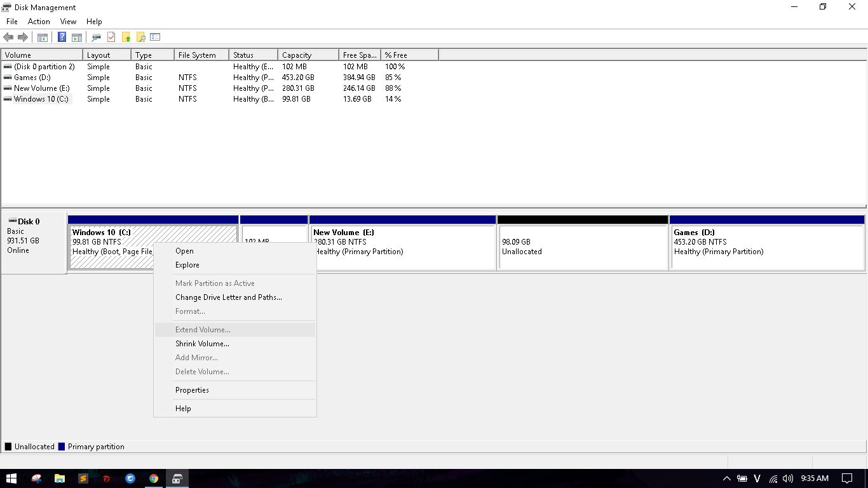Click the folder with green arrow icon
This screenshot has width=868, height=488.
point(126,37)
